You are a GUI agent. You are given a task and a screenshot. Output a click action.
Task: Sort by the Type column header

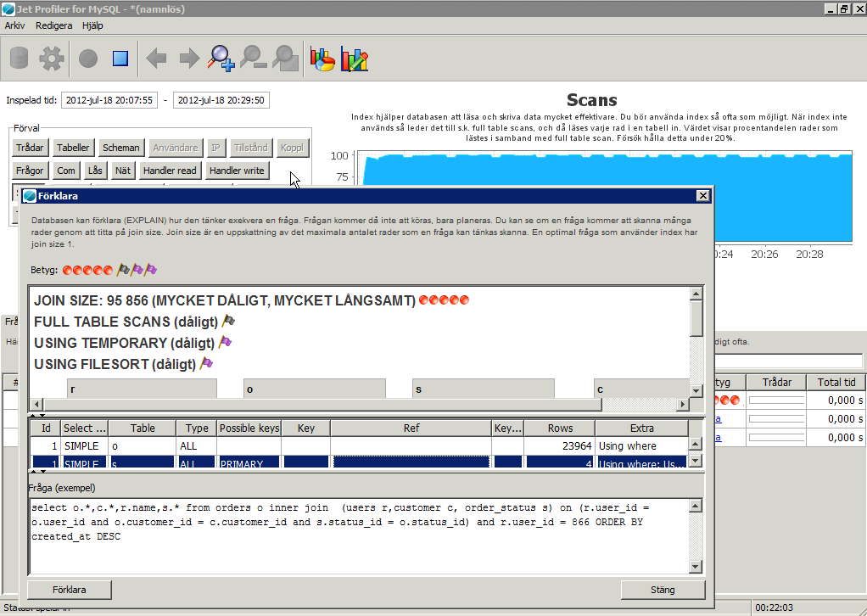click(197, 428)
